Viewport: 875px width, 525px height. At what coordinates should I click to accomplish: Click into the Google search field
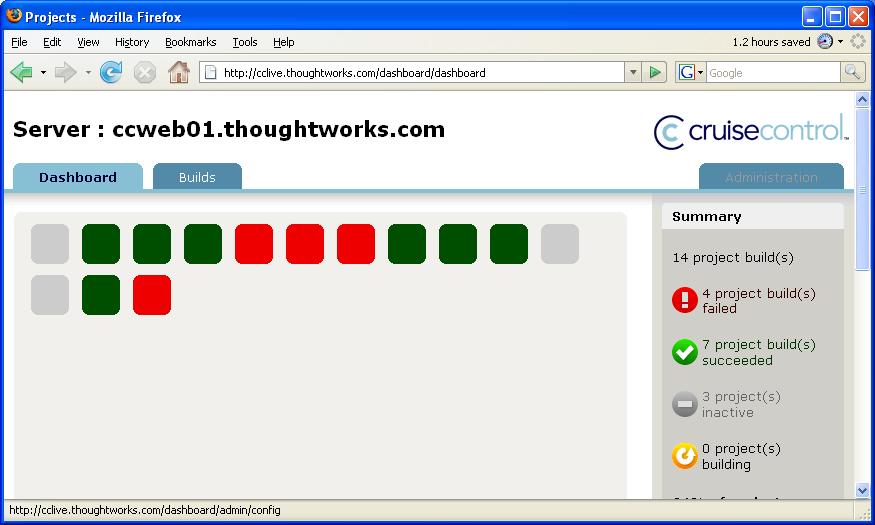point(772,72)
